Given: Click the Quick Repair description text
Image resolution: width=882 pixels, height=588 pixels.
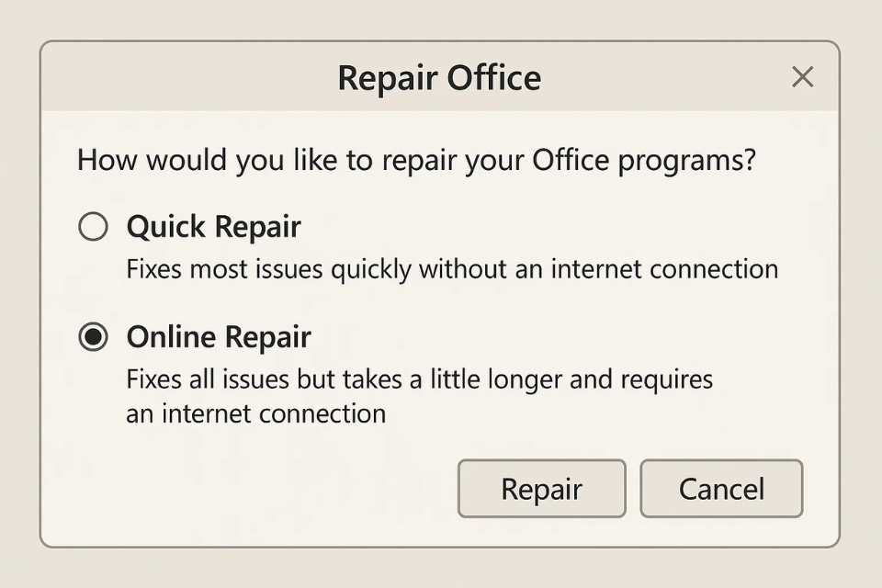Looking at the screenshot, I should (x=452, y=269).
